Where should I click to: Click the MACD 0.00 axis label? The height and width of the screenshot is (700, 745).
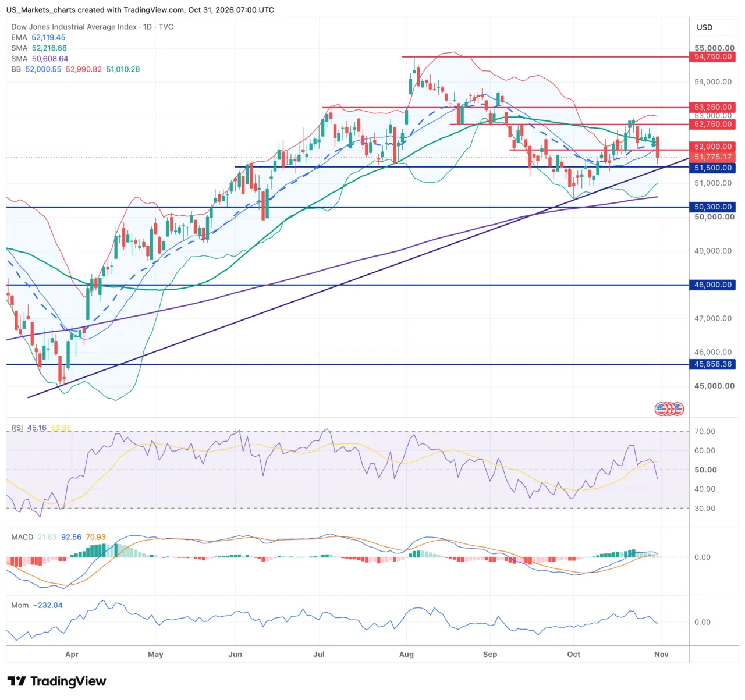(x=702, y=557)
